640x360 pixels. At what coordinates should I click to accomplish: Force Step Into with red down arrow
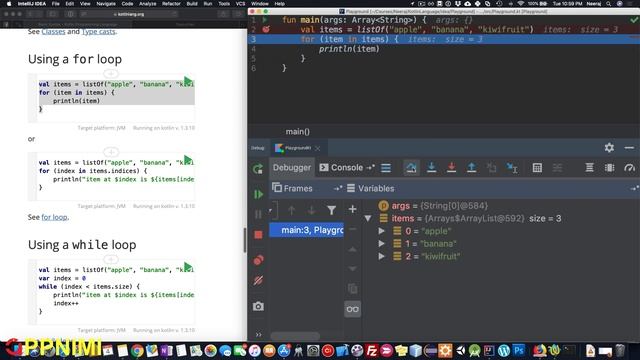click(451, 168)
